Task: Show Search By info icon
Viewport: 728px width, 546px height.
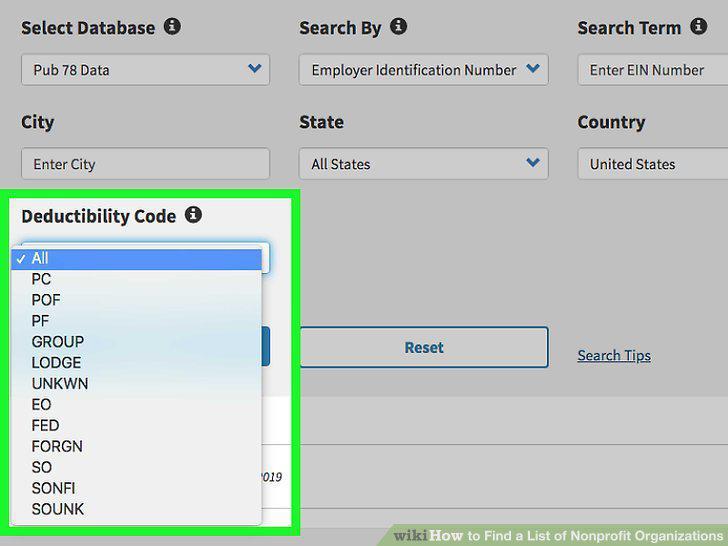Action: coord(398,26)
